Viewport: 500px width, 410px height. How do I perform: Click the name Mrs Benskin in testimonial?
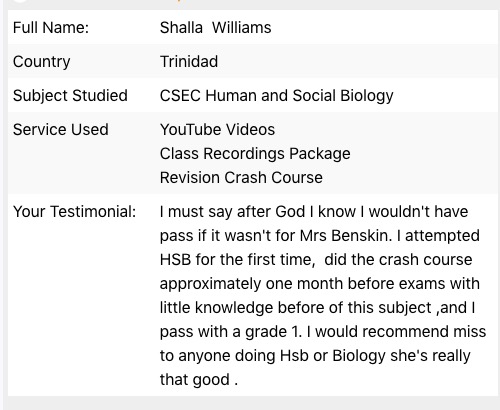tap(346, 236)
